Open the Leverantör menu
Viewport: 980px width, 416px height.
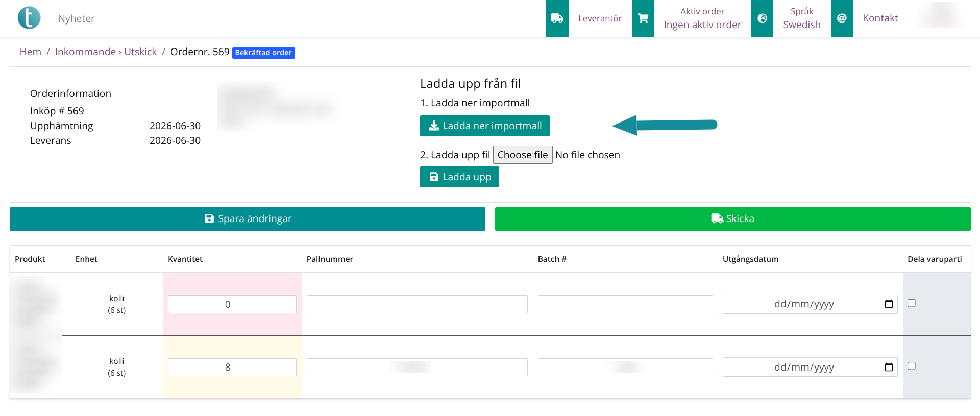coord(600,18)
